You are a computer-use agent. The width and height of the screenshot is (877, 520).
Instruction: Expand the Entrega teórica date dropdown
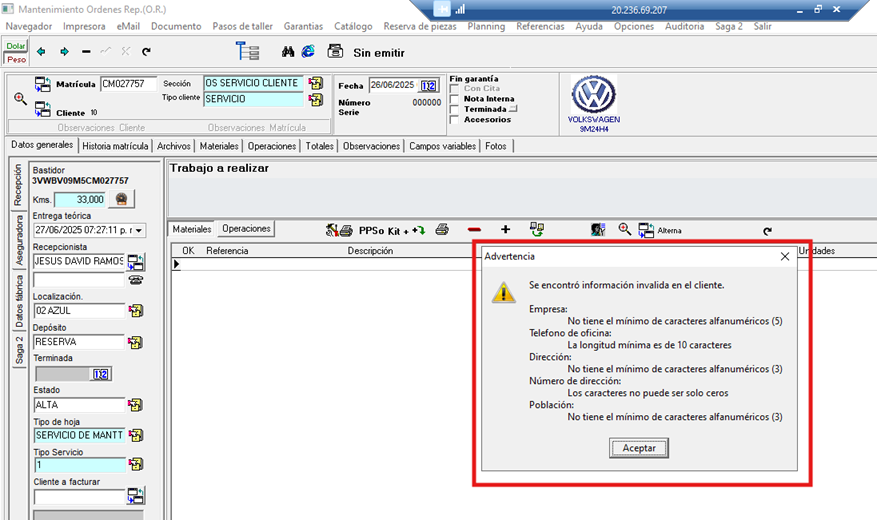coord(138,230)
